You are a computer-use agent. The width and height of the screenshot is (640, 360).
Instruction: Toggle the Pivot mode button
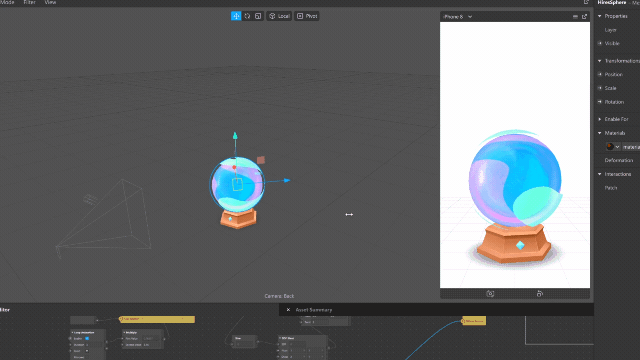[307, 16]
